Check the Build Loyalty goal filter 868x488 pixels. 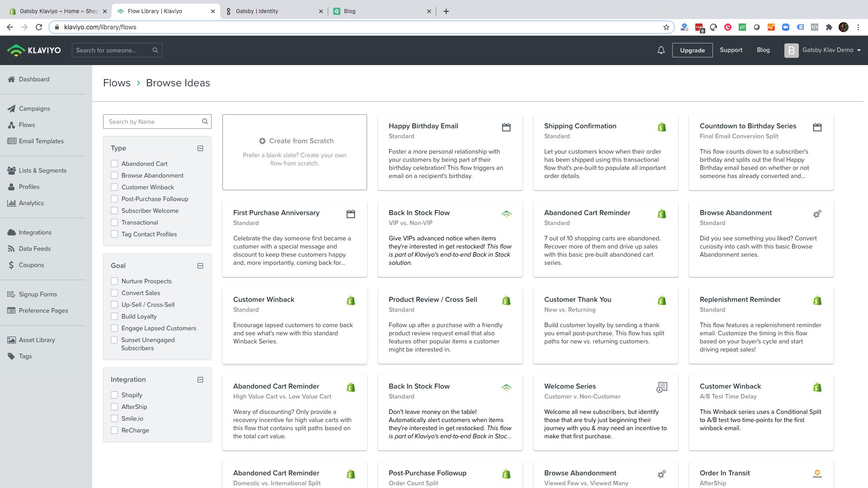click(114, 316)
